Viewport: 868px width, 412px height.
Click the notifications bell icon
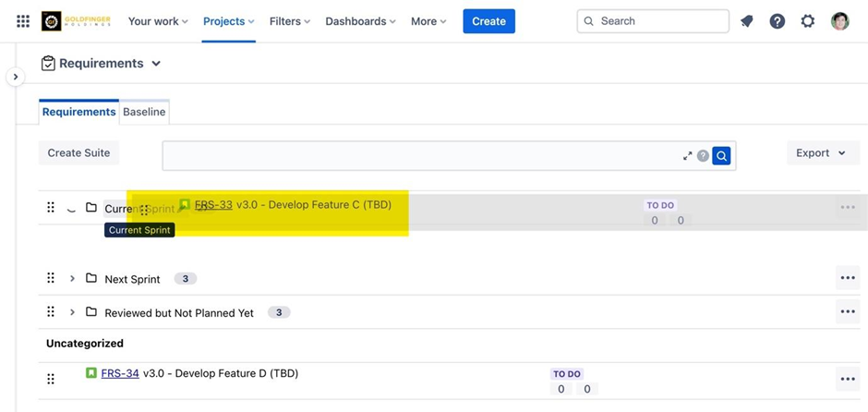(747, 21)
